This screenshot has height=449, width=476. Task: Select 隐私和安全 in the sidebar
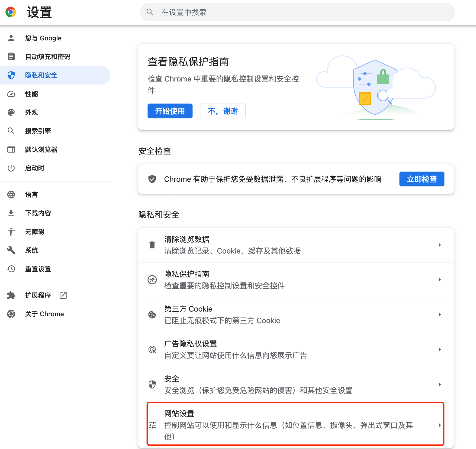pos(55,75)
